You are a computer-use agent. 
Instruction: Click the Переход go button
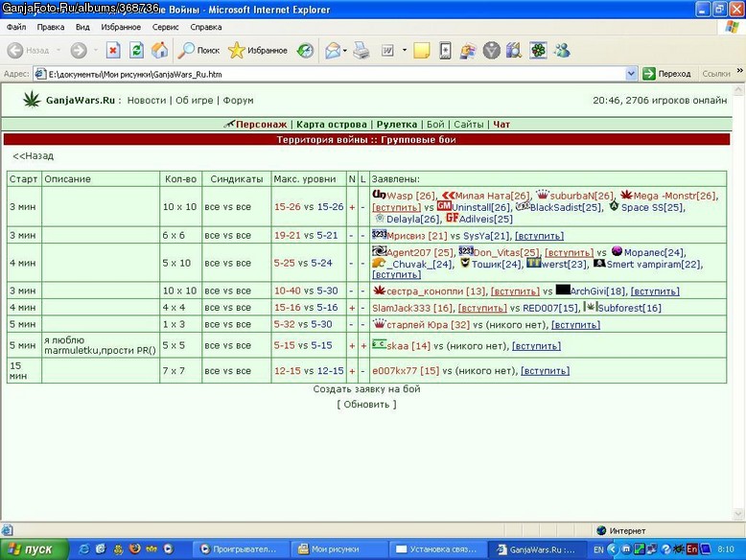(x=666, y=74)
